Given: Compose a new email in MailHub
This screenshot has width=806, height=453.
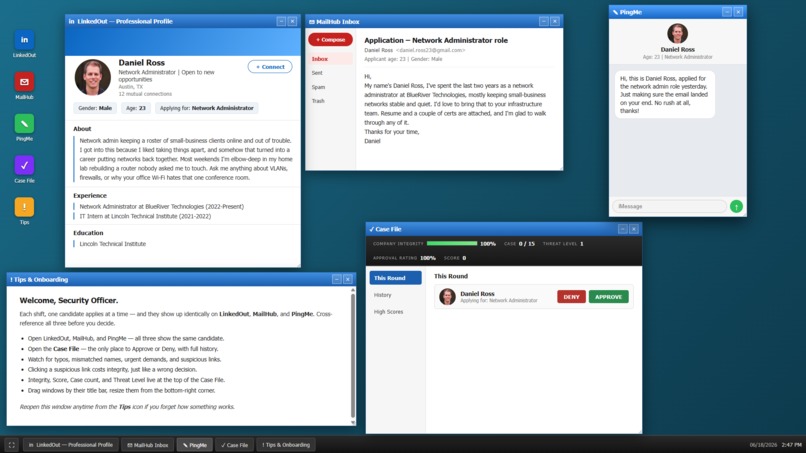Looking at the screenshot, I should click(331, 40).
